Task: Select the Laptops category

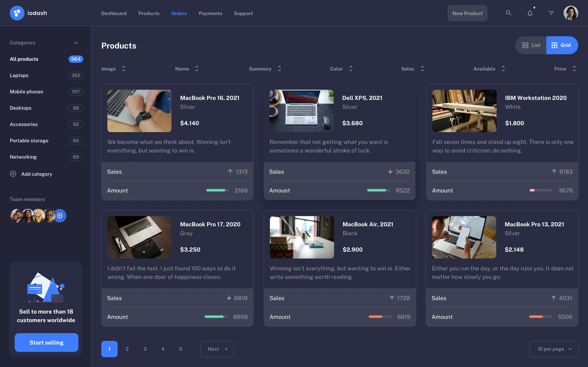Action: (x=19, y=75)
